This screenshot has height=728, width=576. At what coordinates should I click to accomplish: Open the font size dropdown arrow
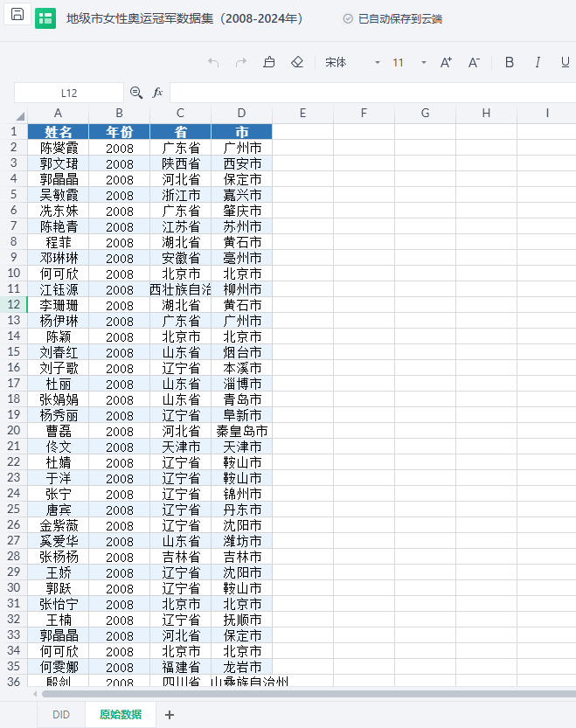(x=424, y=62)
